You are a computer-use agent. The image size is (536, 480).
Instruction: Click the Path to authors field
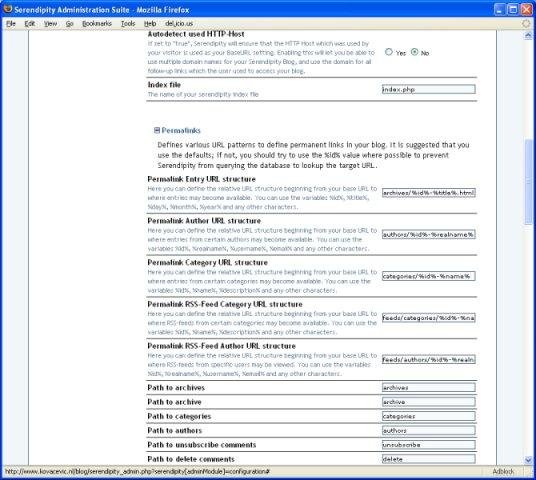(429, 430)
